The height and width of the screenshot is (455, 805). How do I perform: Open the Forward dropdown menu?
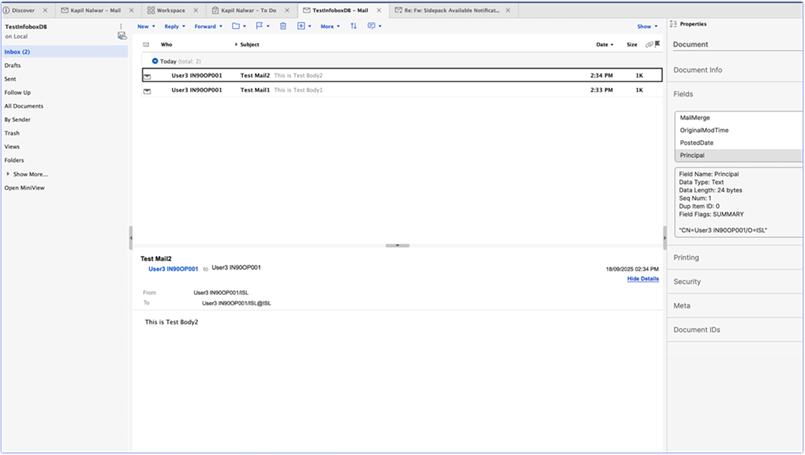208,26
